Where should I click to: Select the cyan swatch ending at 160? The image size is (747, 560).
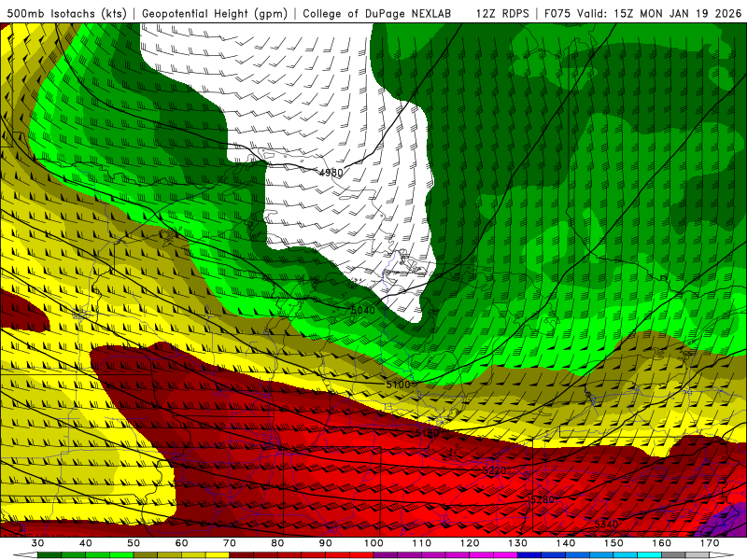(x=649, y=554)
